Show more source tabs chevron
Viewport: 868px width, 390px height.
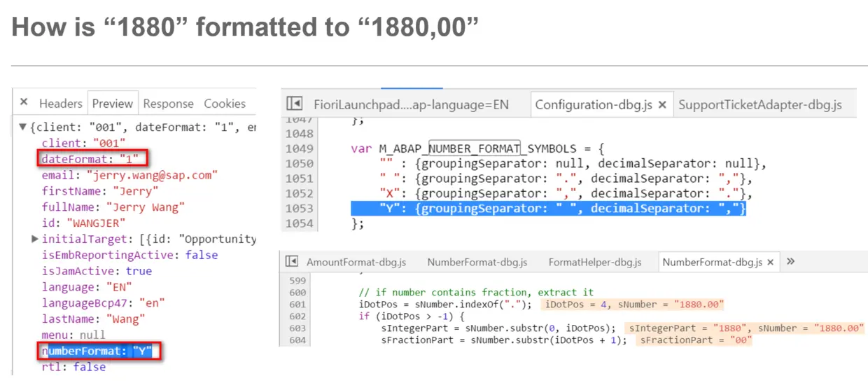click(x=790, y=261)
